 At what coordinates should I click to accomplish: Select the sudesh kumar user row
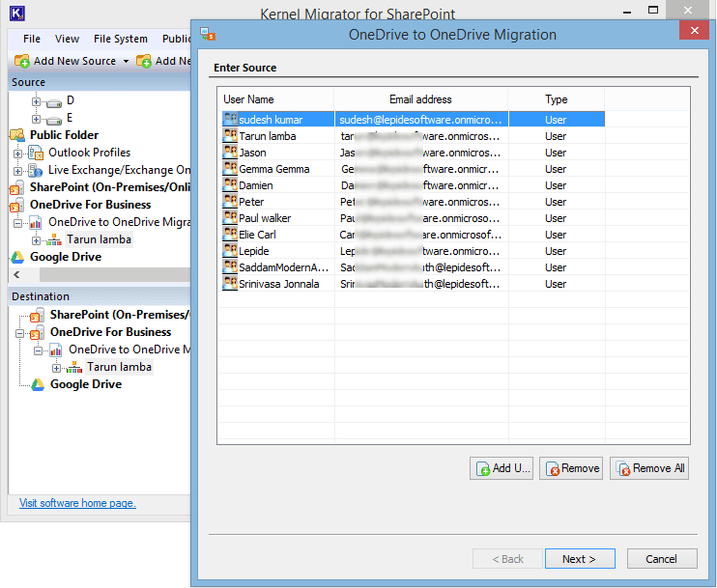coord(414,120)
